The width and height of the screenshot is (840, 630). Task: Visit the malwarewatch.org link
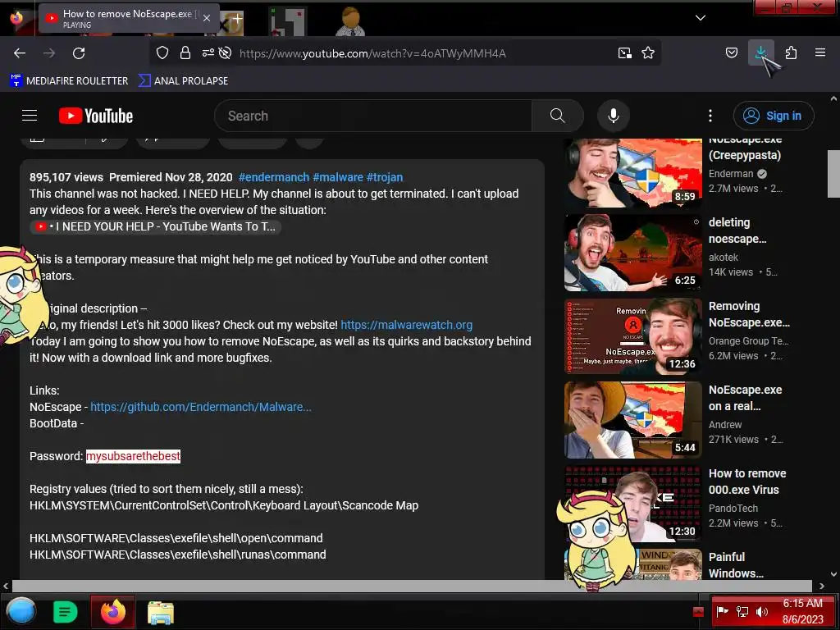407,325
